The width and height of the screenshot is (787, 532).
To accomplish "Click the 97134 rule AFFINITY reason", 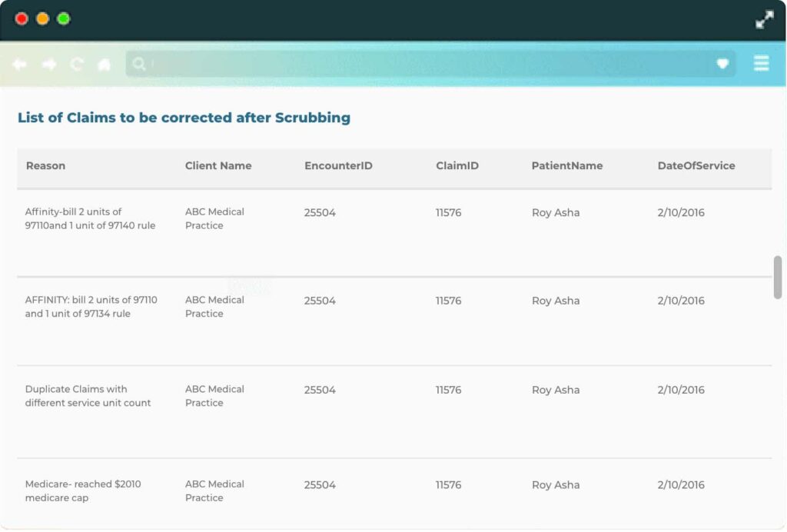I will 91,307.
